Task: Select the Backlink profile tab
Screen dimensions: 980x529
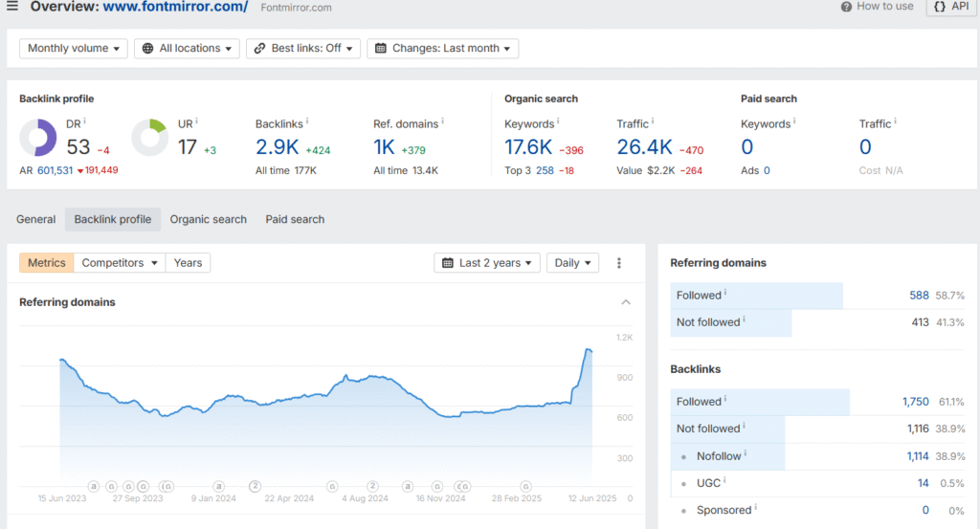Action: coord(113,219)
